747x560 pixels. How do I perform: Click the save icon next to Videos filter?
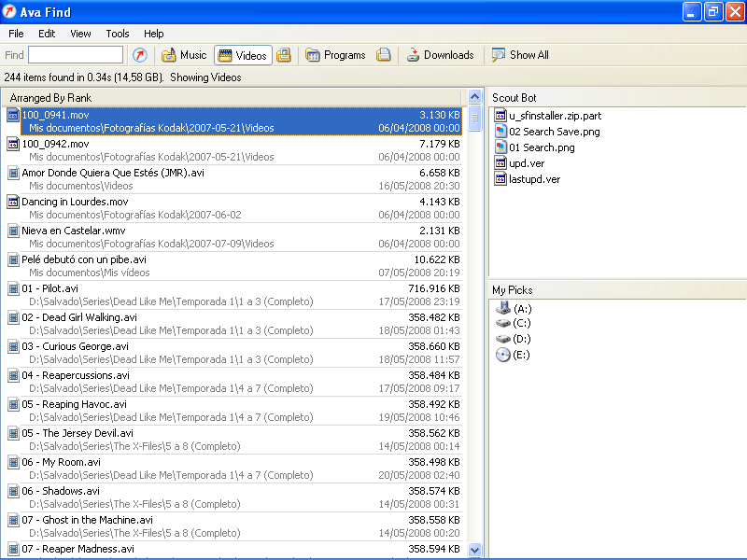tap(285, 54)
